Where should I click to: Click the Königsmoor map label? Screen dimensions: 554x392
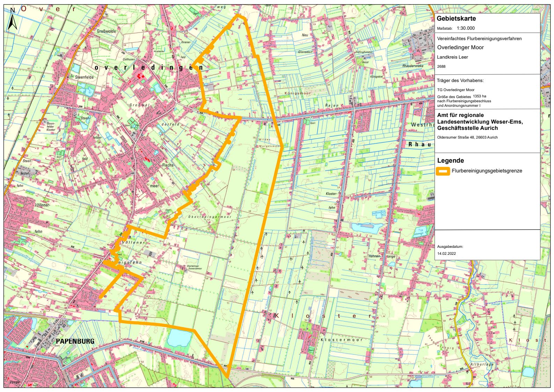pos(297,94)
